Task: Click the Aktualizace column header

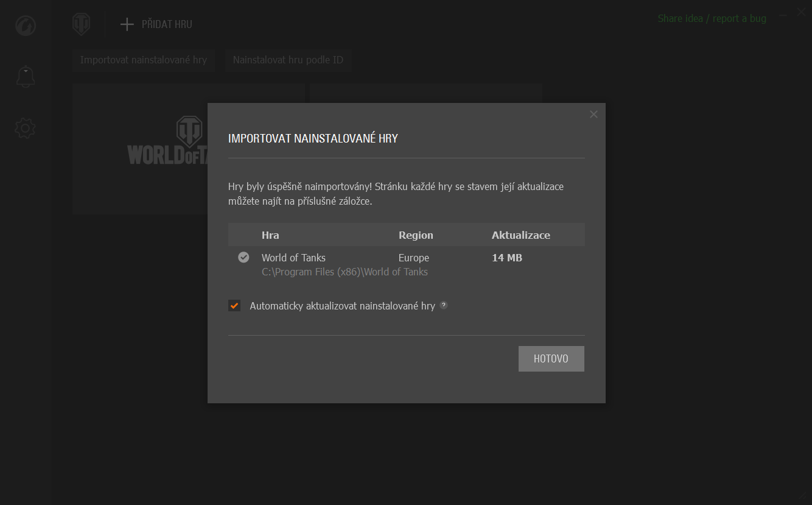Action: [x=521, y=235]
